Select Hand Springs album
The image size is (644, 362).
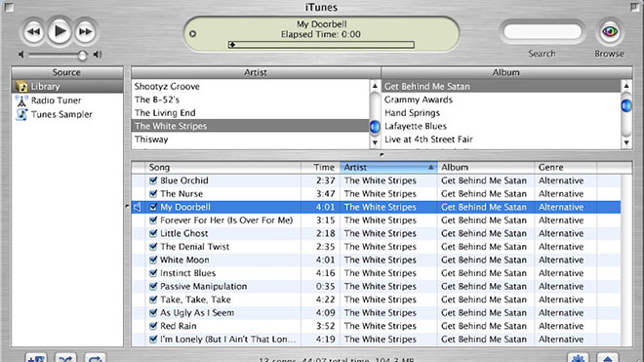(x=502, y=112)
